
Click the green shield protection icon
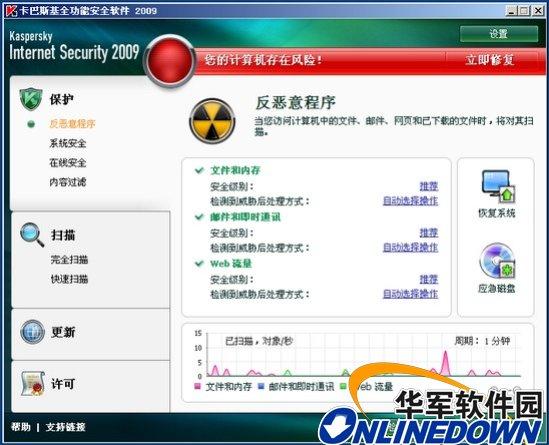[31, 99]
